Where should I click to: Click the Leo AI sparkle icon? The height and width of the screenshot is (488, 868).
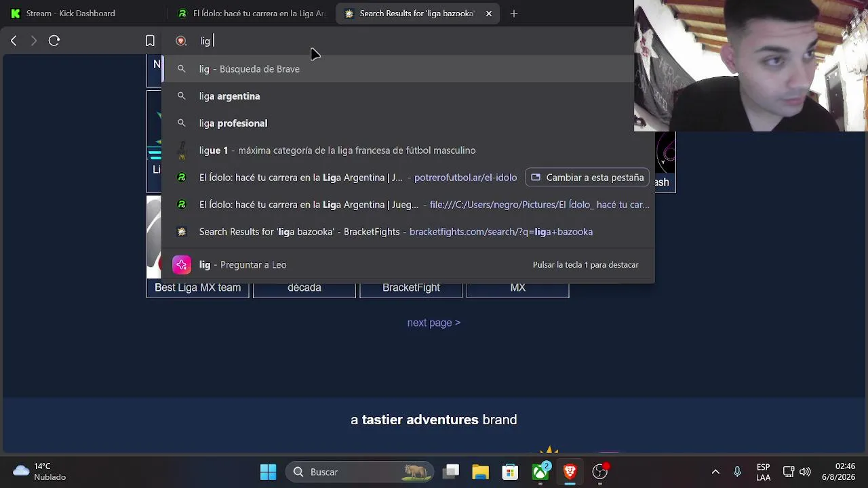[182, 265]
